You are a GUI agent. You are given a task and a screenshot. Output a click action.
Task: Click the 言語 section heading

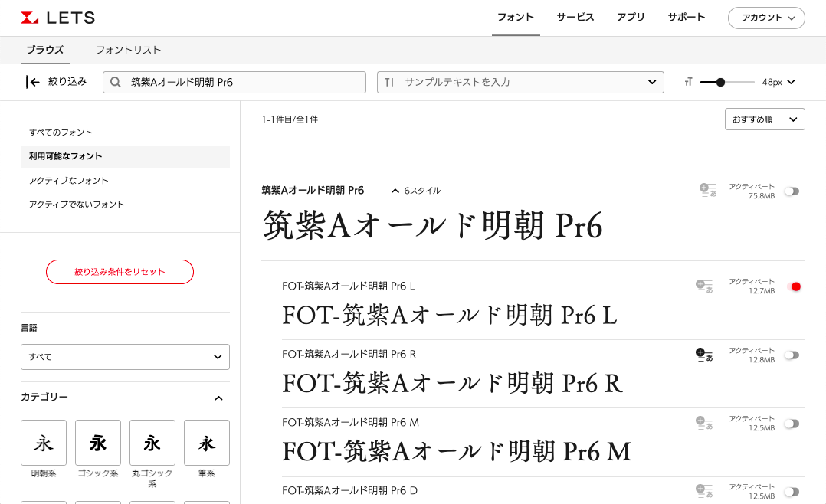[29, 328]
